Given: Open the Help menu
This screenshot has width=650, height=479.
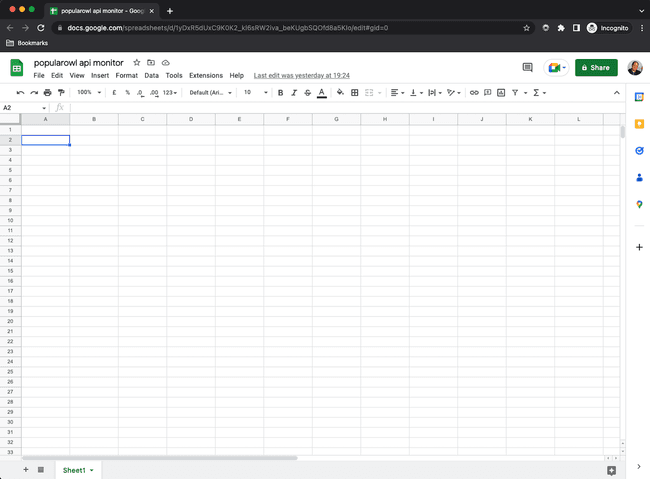Looking at the screenshot, I should 237,75.
